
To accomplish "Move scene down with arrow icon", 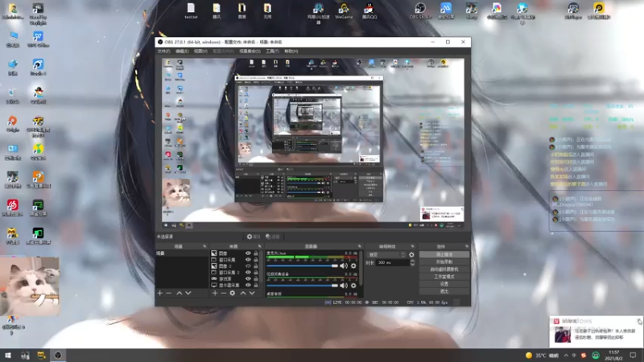I will pyautogui.click(x=188, y=293).
